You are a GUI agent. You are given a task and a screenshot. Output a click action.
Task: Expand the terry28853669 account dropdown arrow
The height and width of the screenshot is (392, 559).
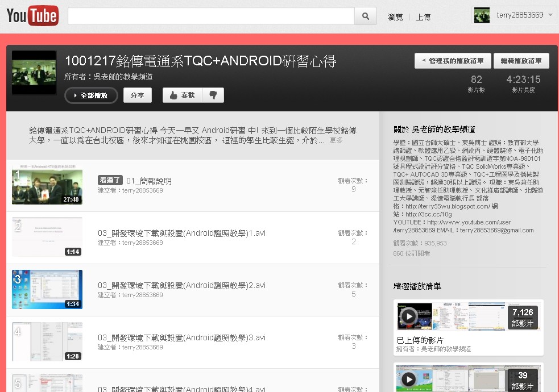tap(550, 15)
